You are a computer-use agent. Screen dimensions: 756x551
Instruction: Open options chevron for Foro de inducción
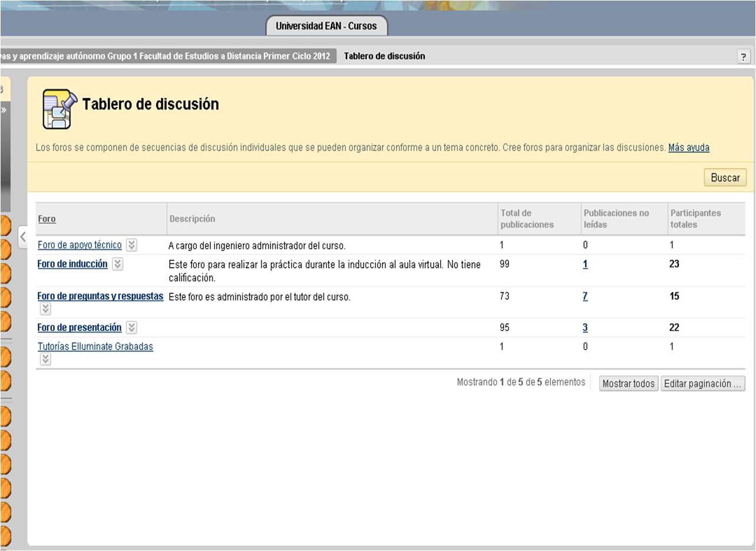[118, 264]
